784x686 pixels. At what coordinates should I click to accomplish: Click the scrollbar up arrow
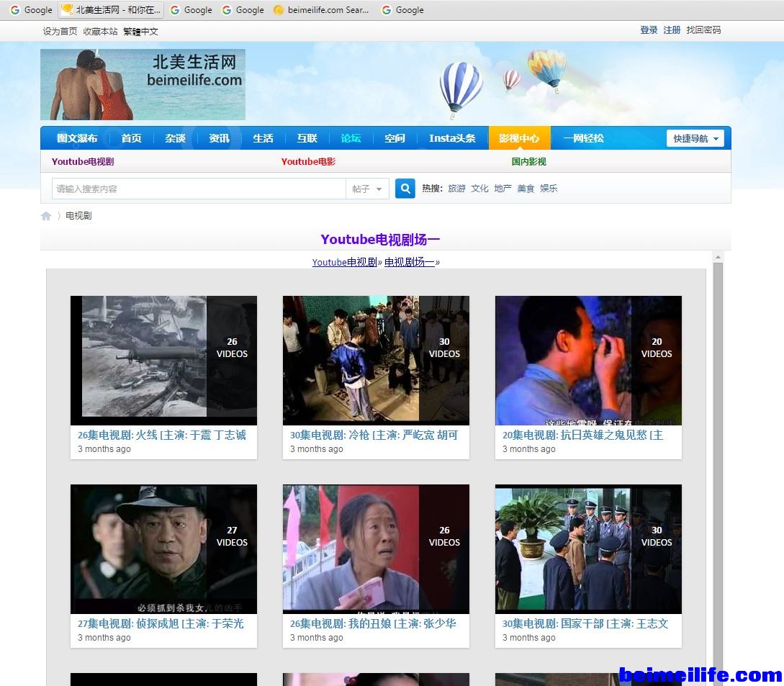718,257
